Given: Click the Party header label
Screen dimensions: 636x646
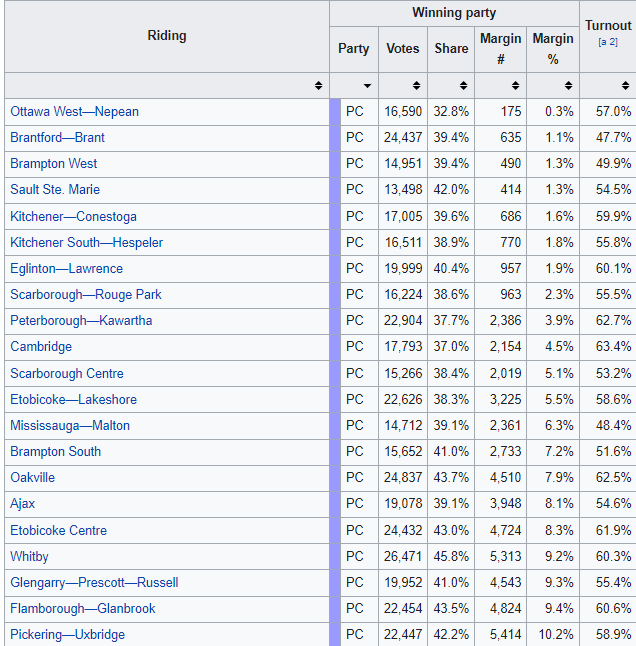Looking at the screenshot, I should click(x=353, y=49).
